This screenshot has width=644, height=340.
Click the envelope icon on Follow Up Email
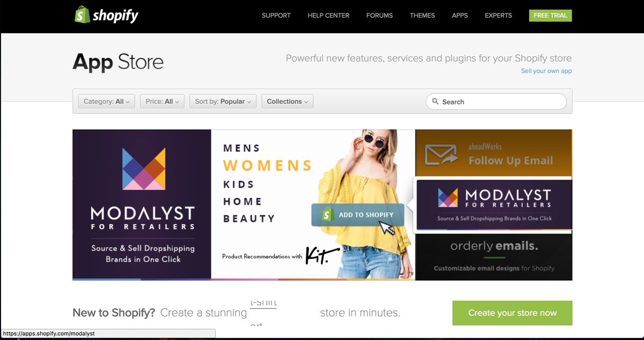click(x=441, y=154)
